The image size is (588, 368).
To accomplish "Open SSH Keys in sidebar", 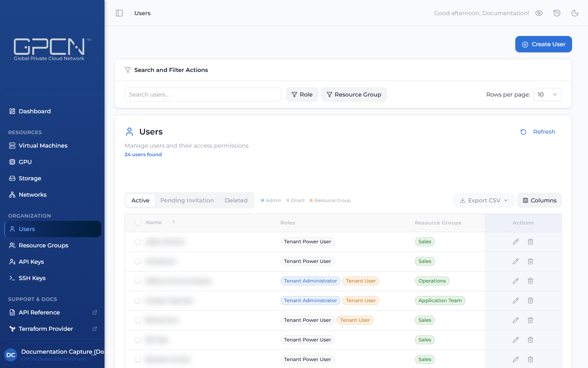I will point(53,278).
